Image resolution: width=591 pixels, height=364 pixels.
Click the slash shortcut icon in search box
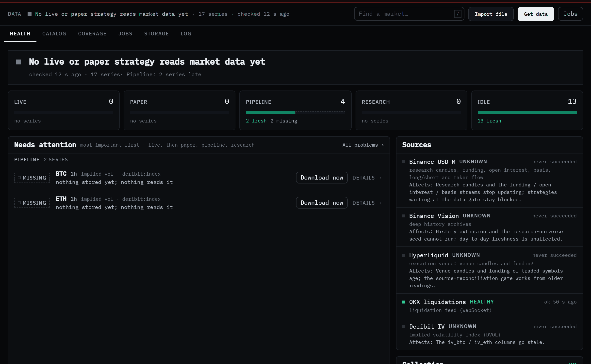(458, 14)
